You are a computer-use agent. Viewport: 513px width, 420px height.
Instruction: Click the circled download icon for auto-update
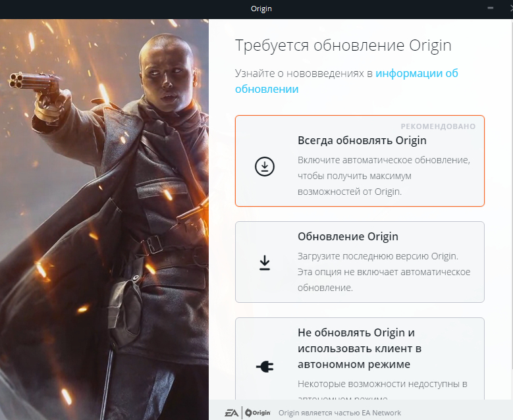point(264,167)
